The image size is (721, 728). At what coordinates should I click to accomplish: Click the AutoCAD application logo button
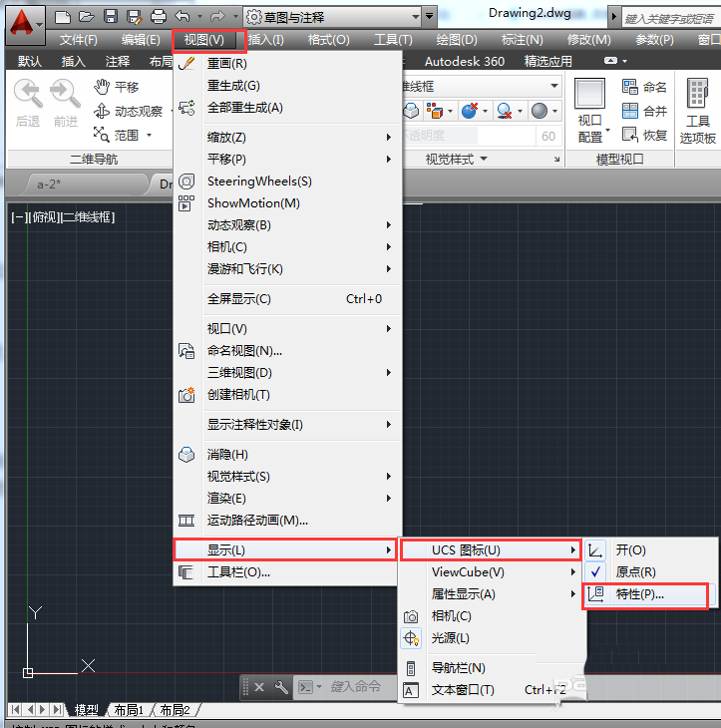(25, 24)
